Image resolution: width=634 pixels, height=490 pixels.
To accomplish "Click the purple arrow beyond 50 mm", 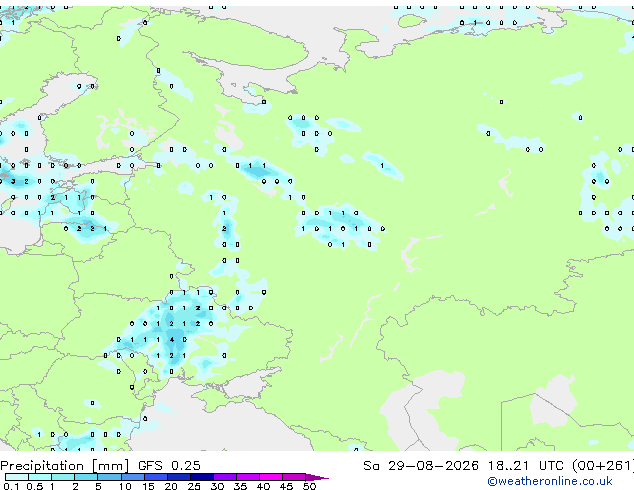I will pyautogui.click(x=317, y=477).
